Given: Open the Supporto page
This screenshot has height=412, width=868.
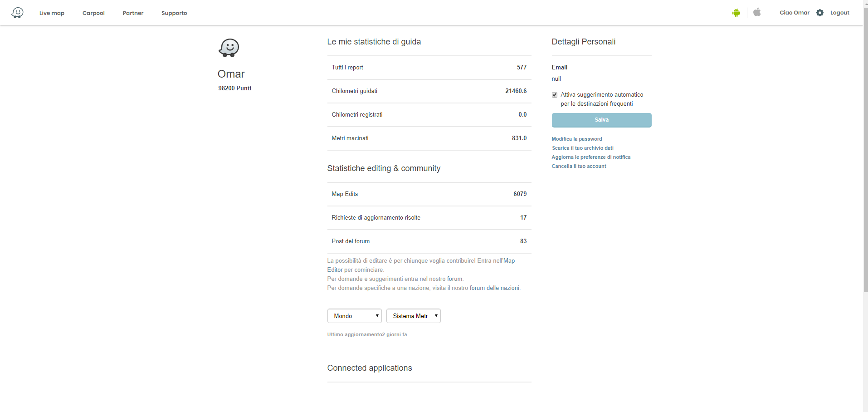Looking at the screenshot, I should click(x=174, y=13).
